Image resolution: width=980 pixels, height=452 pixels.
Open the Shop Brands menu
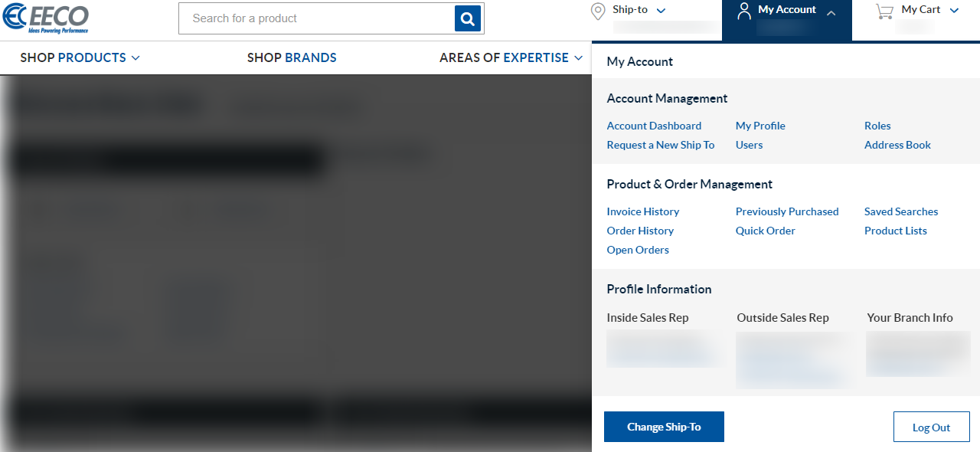tap(292, 57)
